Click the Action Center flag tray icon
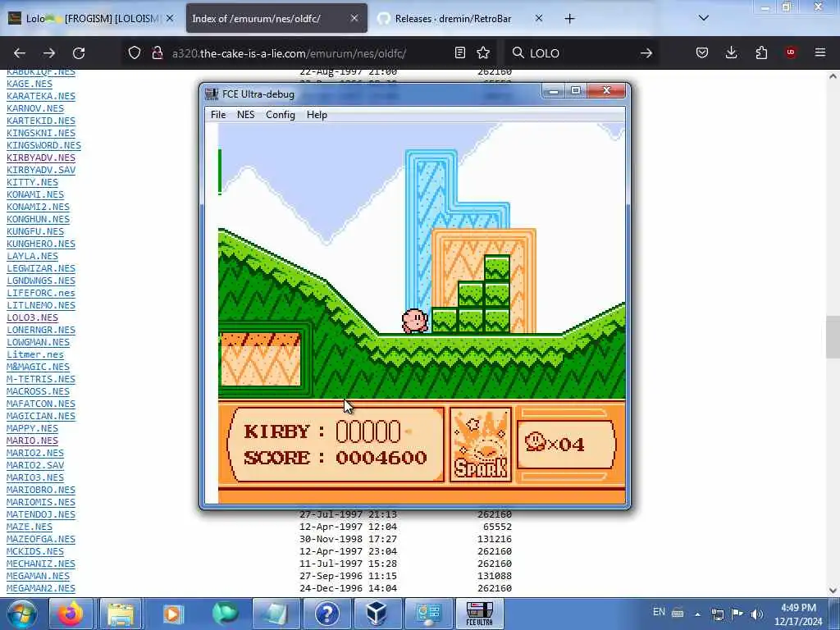The height and width of the screenshot is (630, 840). (737, 614)
